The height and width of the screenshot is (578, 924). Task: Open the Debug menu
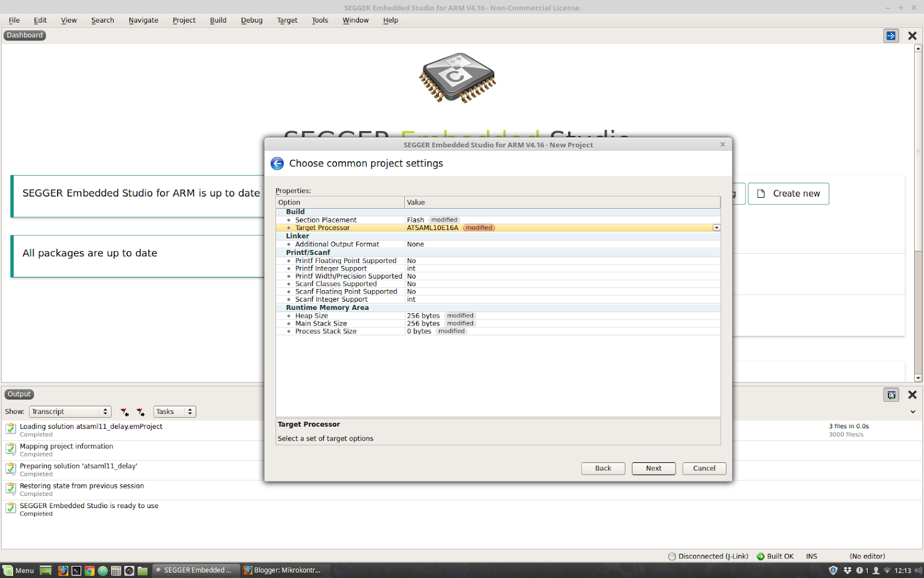[x=252, y=20]
